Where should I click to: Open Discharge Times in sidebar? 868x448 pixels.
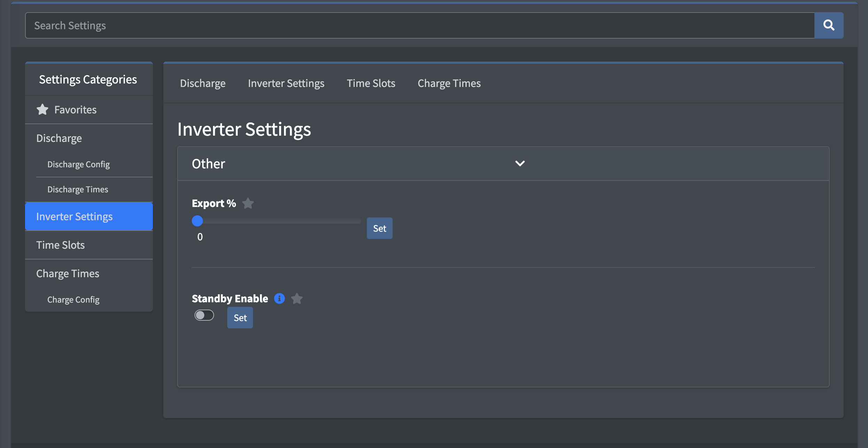78,189
